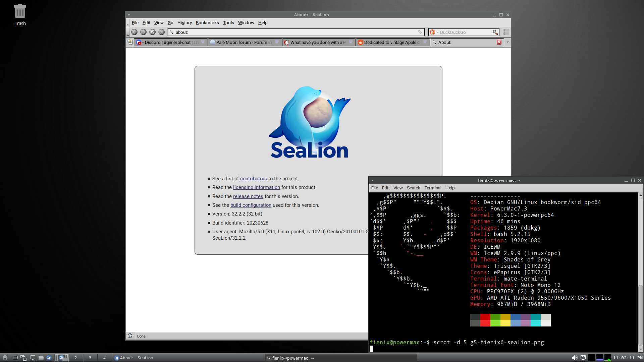The image size is (644, 362).
Task: Follow the release notes link
Action: (x=248, y=196)
